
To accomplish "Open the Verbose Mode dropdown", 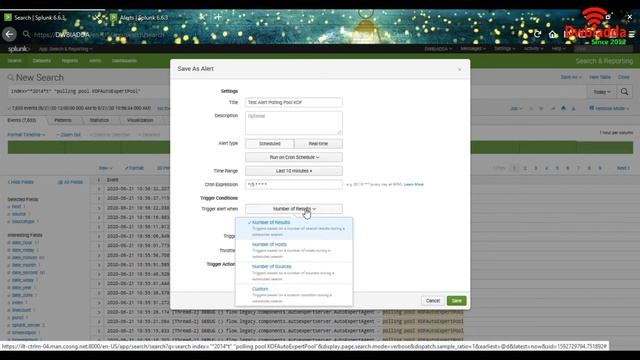I will 609,109.
